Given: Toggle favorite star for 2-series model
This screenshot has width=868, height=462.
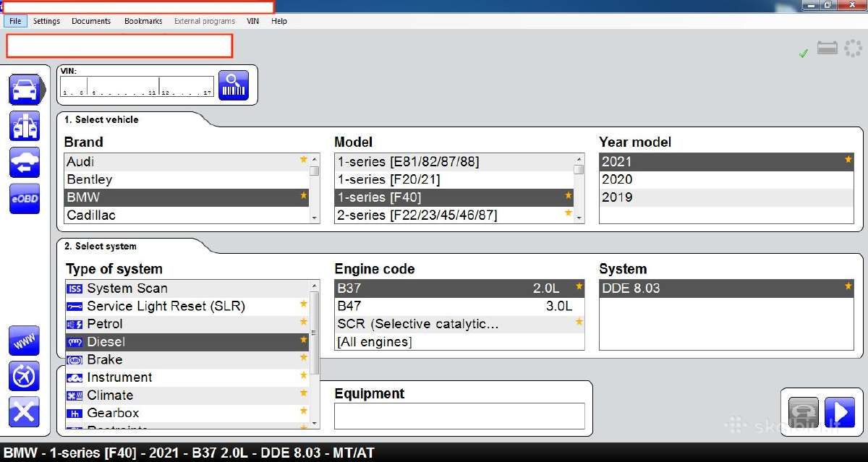Looking at the screenshot, I should (568, 213).
